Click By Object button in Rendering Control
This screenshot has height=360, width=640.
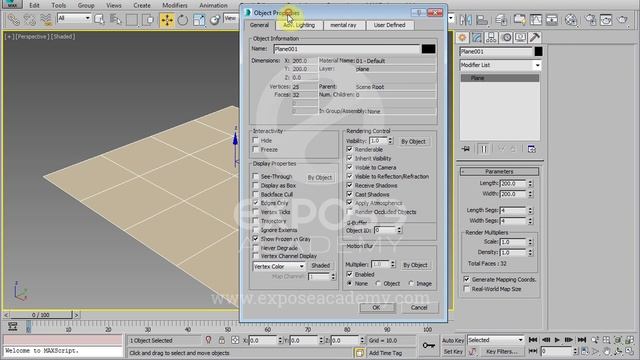pos(413,141)
